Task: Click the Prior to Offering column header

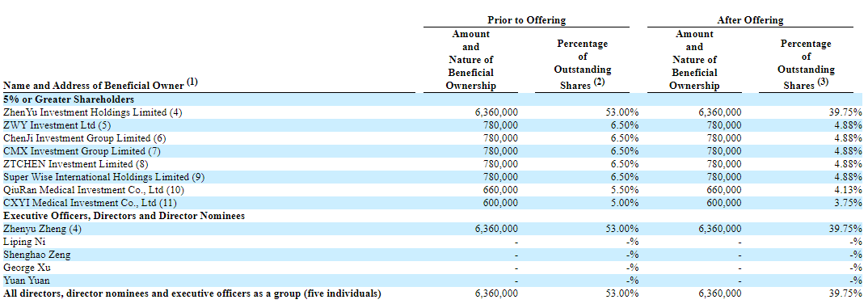Action: coord(526,20)
